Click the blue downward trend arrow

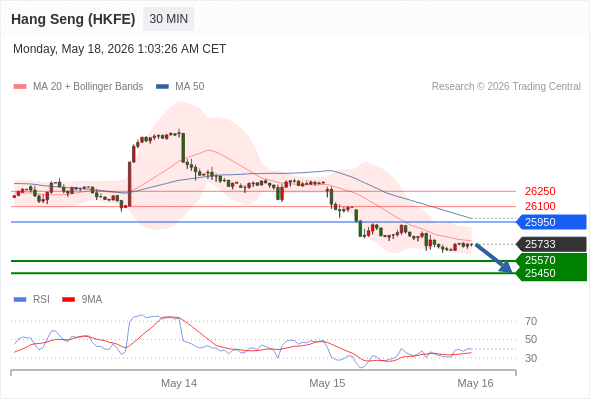[x=494, y=258]
